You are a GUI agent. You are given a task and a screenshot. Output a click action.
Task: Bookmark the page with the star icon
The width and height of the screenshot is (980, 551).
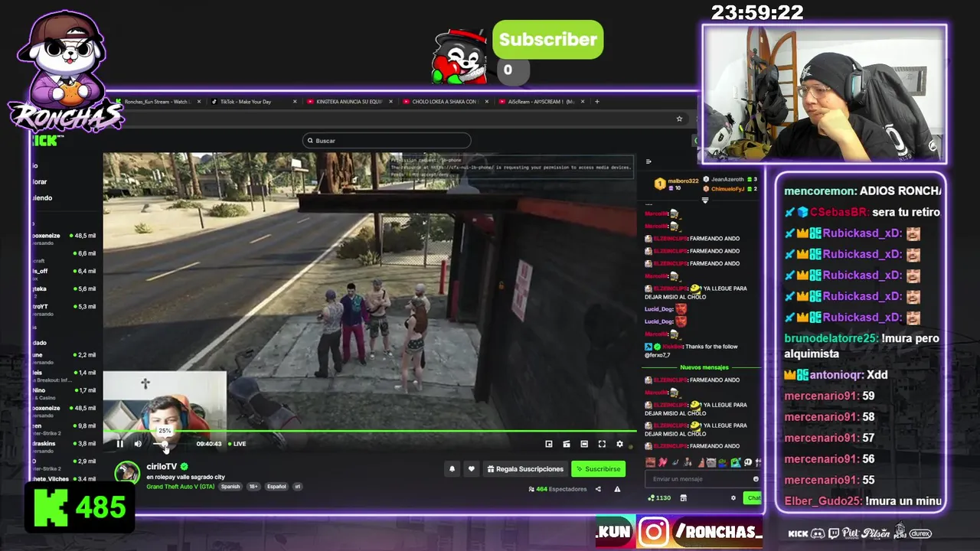679,119
